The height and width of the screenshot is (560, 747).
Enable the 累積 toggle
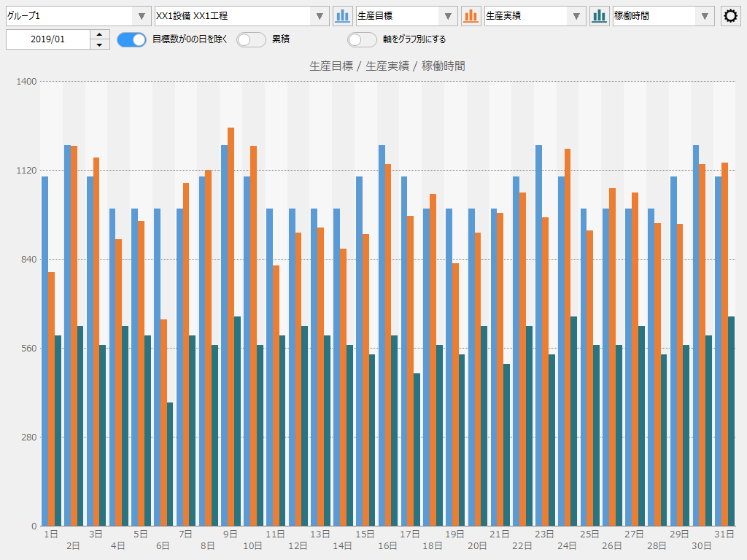coord(251,39)
